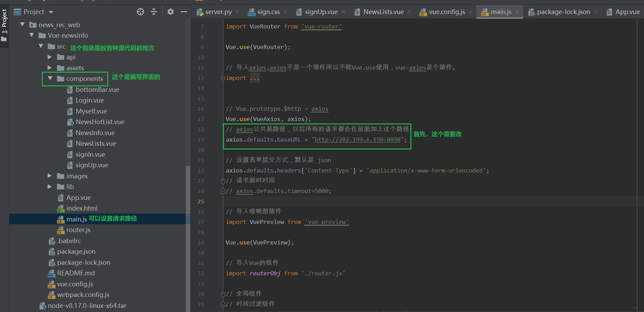Select router.js file

tap(78, 230)
